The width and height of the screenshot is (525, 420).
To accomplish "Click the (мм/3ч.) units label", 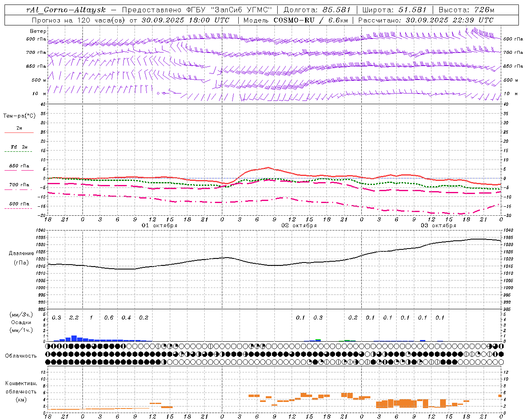I will pos(21,315).
